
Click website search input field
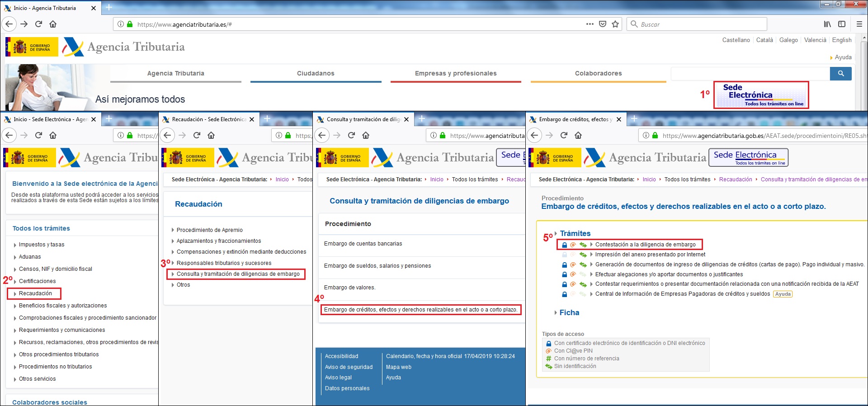[x=750, y=73]
